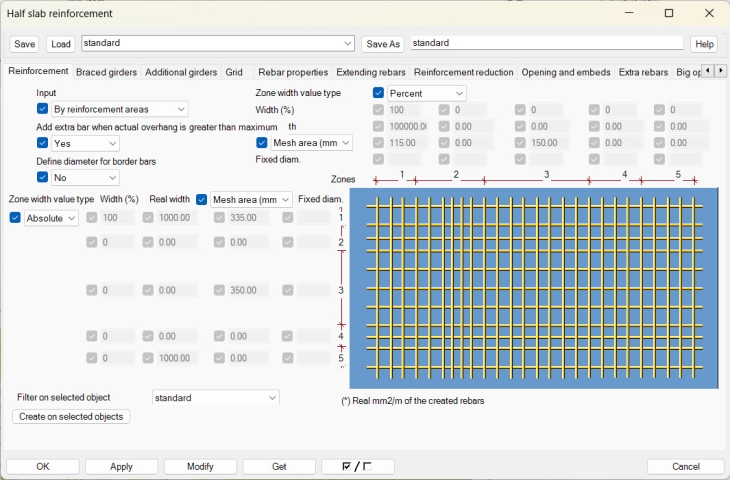
Task: Click the check/uncheck all toggle button
Action: coord(358,467)
